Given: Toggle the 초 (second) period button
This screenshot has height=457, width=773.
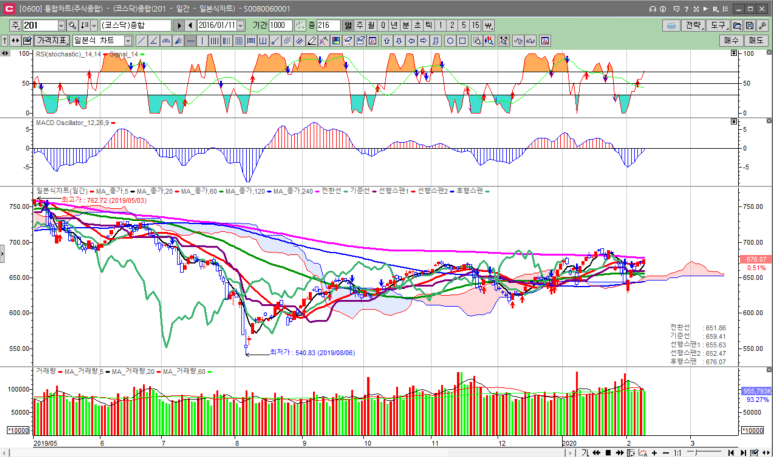Looking at the screenshot, I should pos(418,25).
